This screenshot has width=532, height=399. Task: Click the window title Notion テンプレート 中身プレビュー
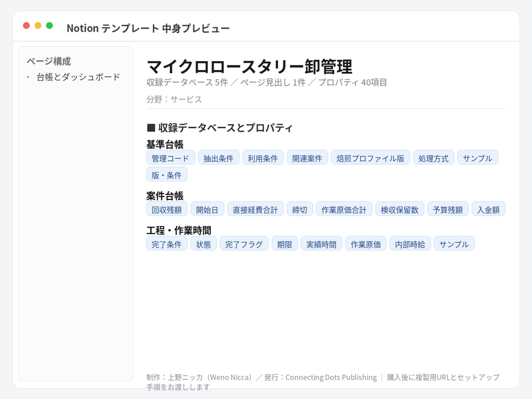pyautogui.click(x=148, y=28)
